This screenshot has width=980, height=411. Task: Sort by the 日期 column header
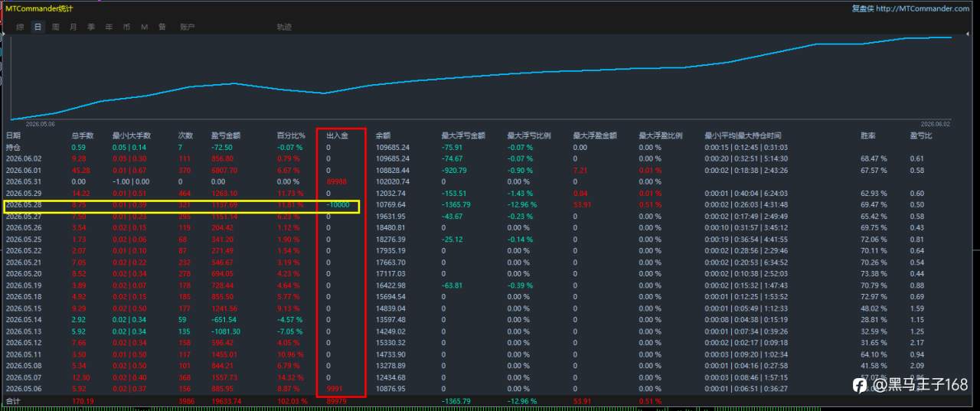click(x=14, y=135)
